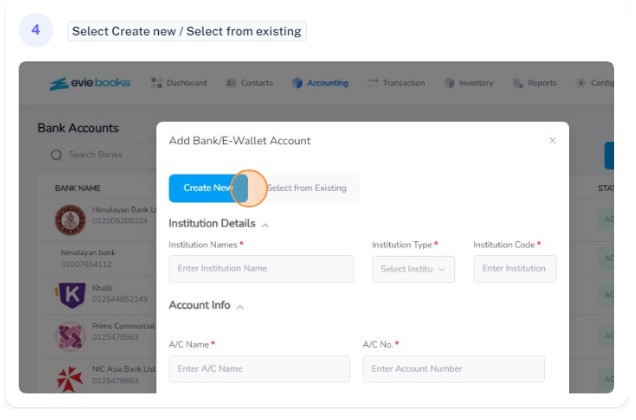The width and height of the screenshot is (636, 420).
Task: Open the Institution Type dropdown
Action: 413,269
